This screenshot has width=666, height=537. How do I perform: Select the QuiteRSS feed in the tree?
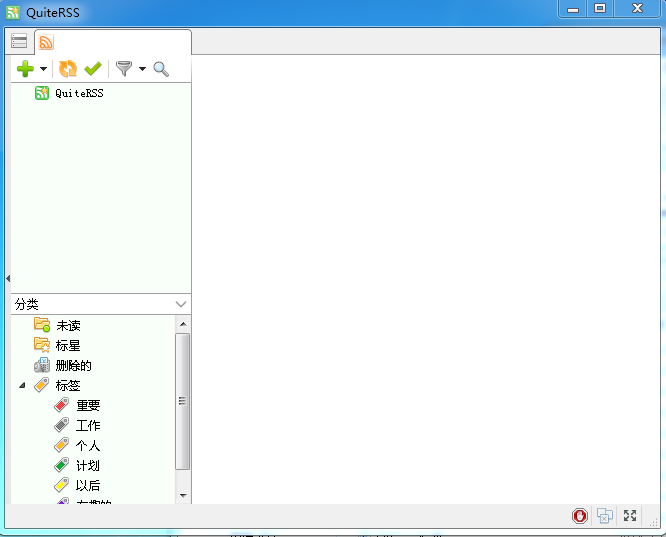(x=78, y=93)
